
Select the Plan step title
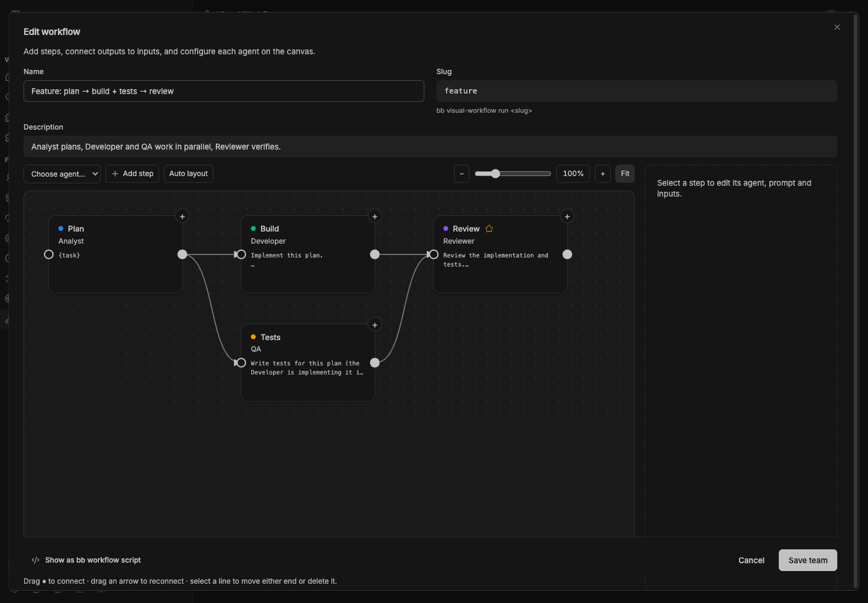pos(76,229)
